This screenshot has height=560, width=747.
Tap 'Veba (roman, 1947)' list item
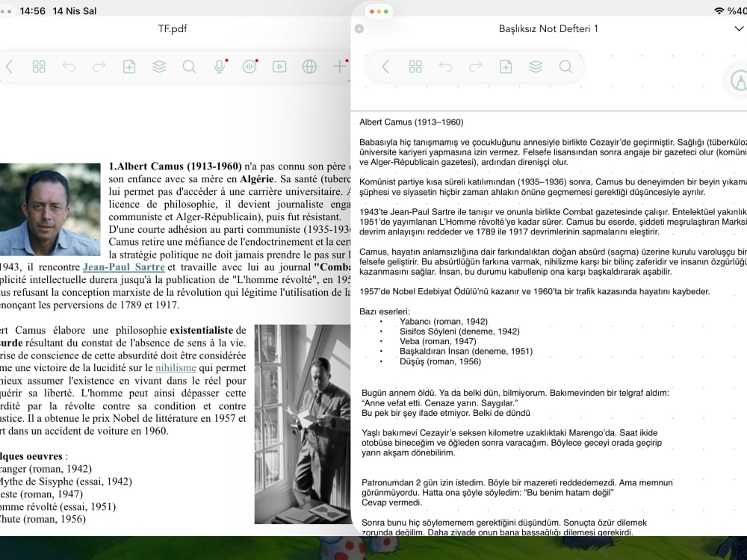(x=438, y=341)
